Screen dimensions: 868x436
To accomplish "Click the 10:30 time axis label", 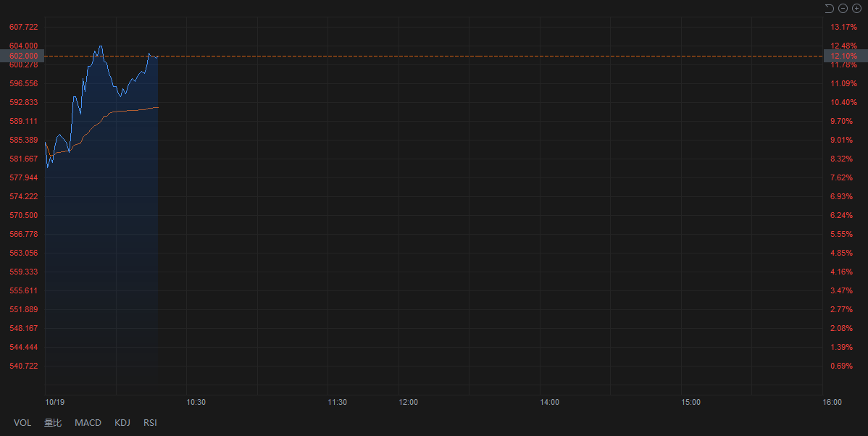I will (196, 402).
